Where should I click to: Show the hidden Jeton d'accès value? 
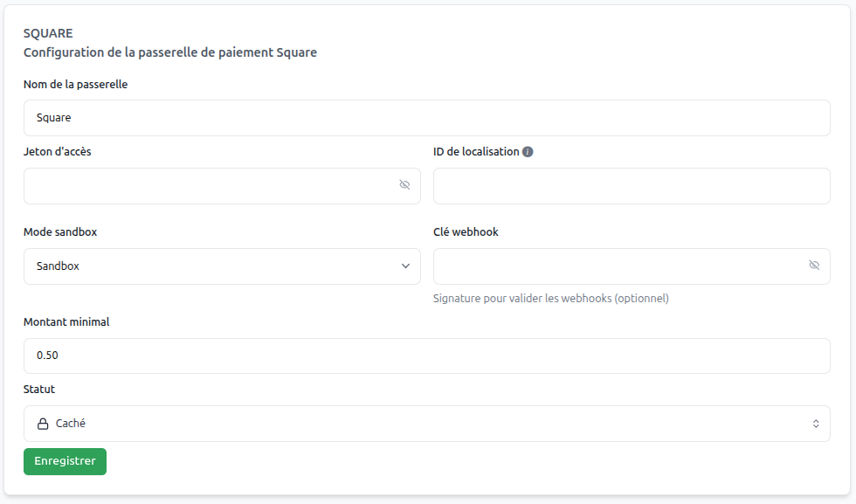click(404, 185)
